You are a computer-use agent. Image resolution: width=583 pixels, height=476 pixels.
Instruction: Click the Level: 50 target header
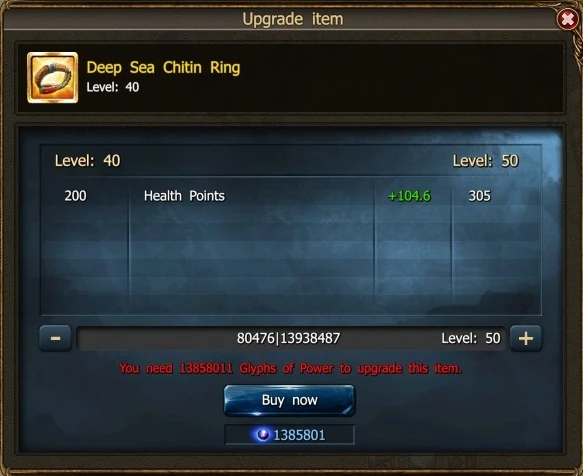pyautogui.click(x=485, y=161)
